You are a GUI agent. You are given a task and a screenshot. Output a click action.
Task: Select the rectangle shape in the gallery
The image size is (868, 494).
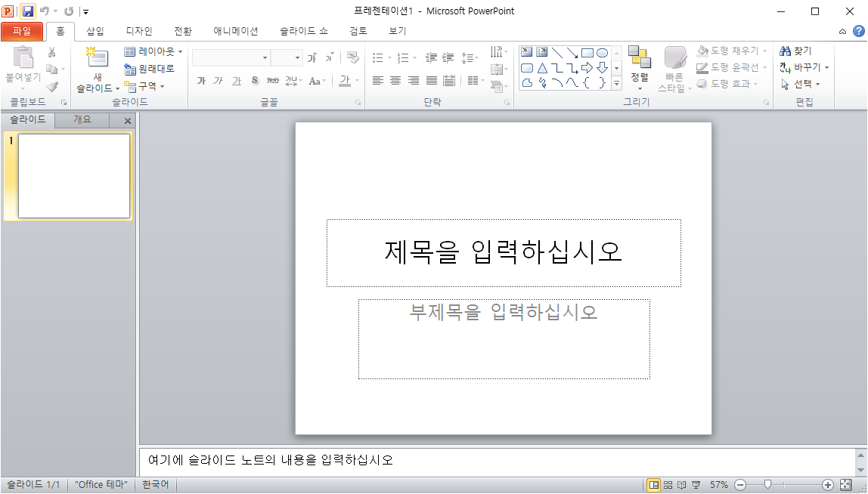click(x=587, y=53)
